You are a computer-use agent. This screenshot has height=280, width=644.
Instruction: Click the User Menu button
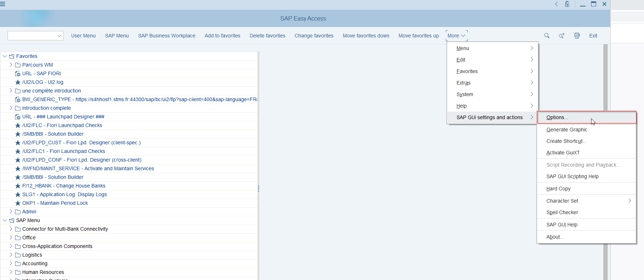tap(83, 36)
